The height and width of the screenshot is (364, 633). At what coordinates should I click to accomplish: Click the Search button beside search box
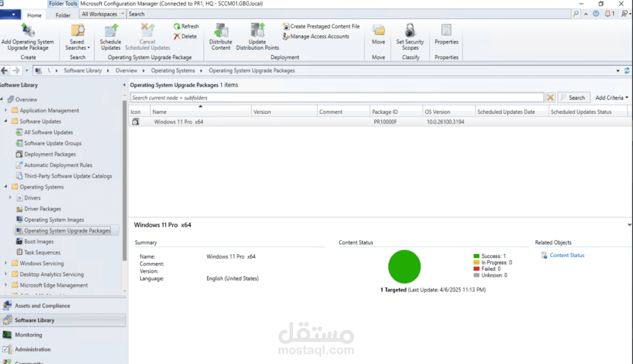coord(573,98)
